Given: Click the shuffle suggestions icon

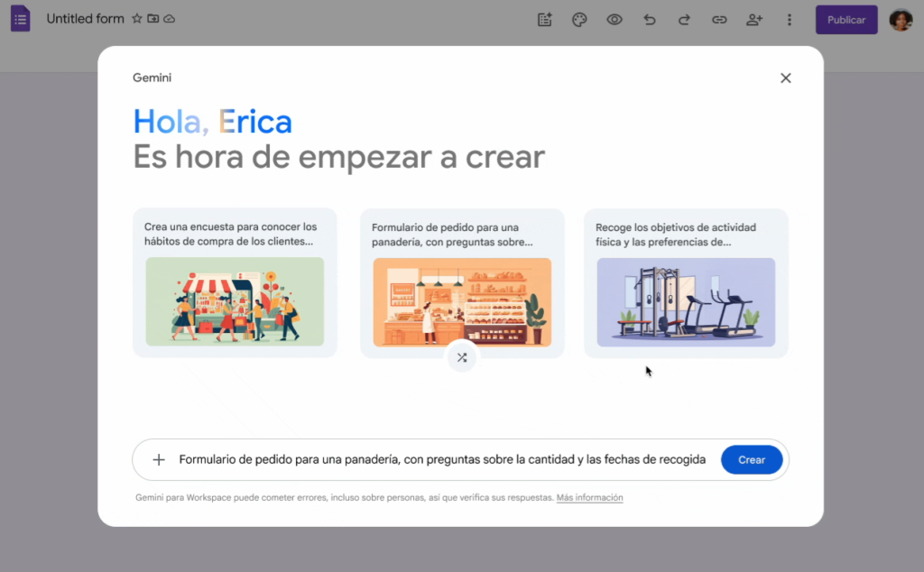Looking at the screenshot, I should pyautogui.click(x=462, y=357).
